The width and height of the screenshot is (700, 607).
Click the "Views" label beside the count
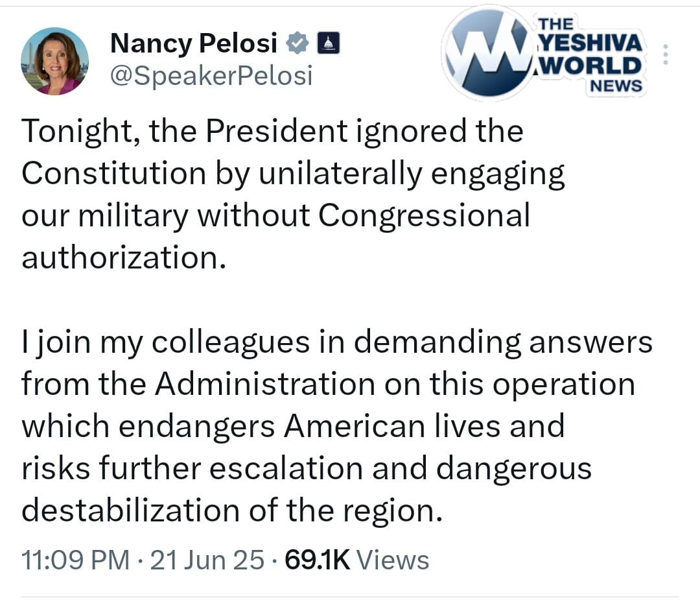click(x=393, y=560)
